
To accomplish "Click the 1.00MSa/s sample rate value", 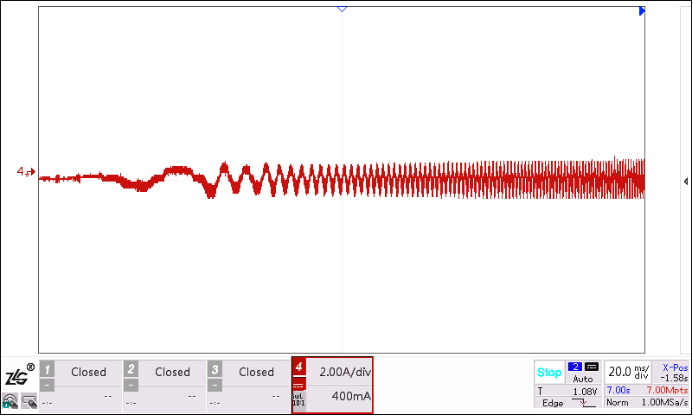I will click(665, 402).
